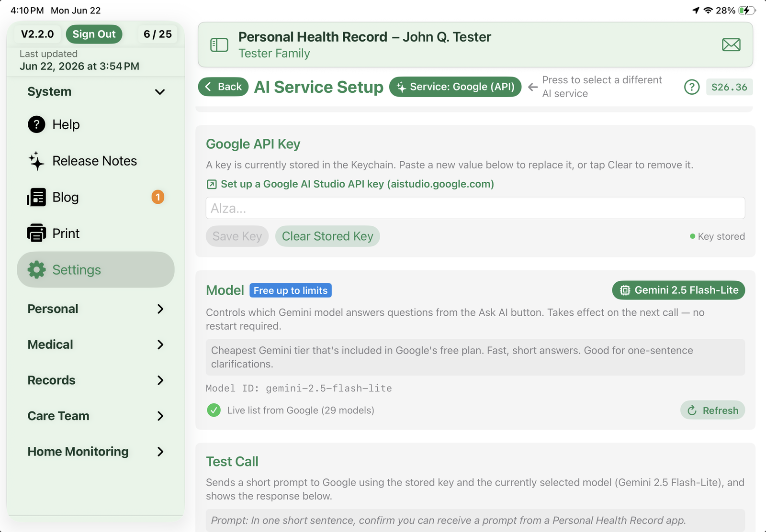Click the arrow pointing to service selector
Viewport: 766px width, 532px height.
(x=532, y=87)
